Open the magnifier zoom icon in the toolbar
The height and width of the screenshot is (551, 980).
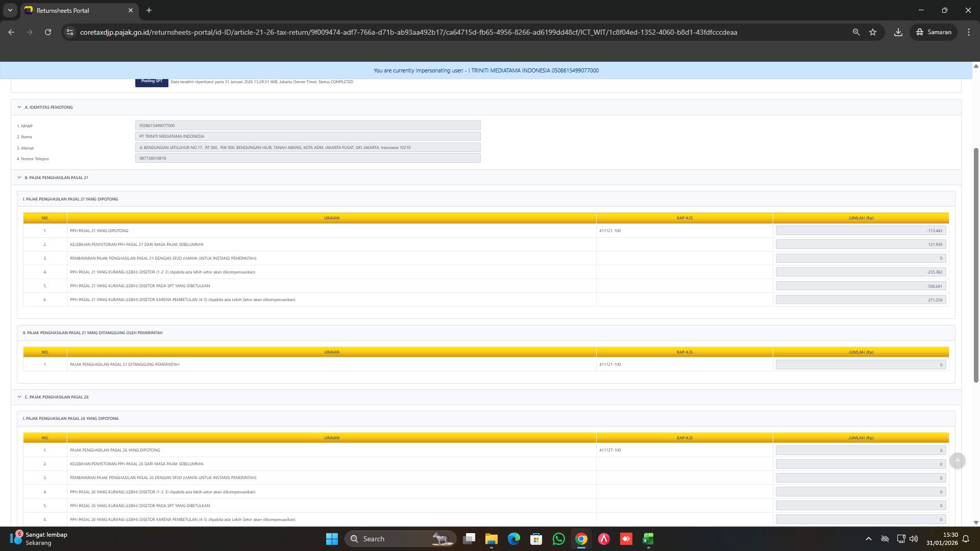856,32
